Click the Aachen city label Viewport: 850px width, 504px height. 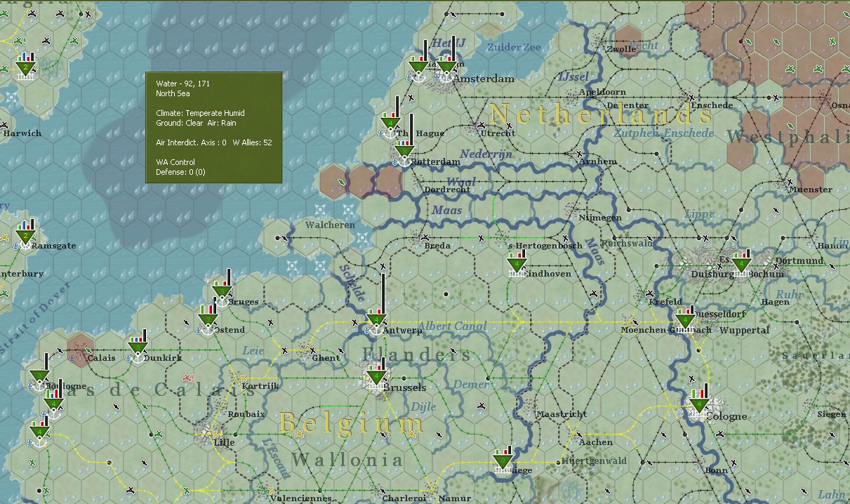coord(596,442)
